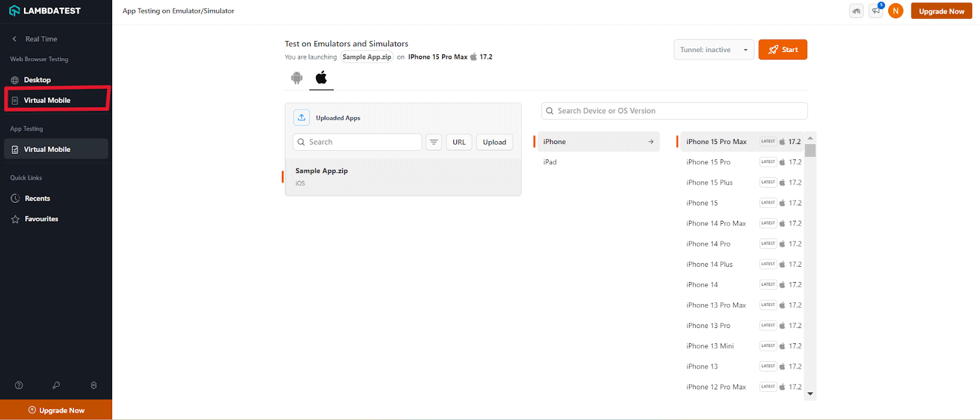Click scroll down arrow of device list
This screenshot has width=980, height=420.
coord(810,394)
